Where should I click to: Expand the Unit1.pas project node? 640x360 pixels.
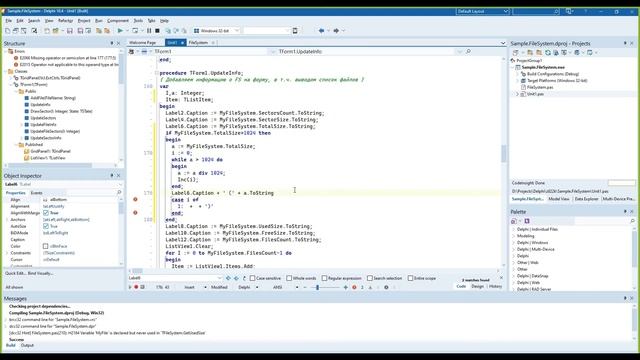tap(518, 94)
